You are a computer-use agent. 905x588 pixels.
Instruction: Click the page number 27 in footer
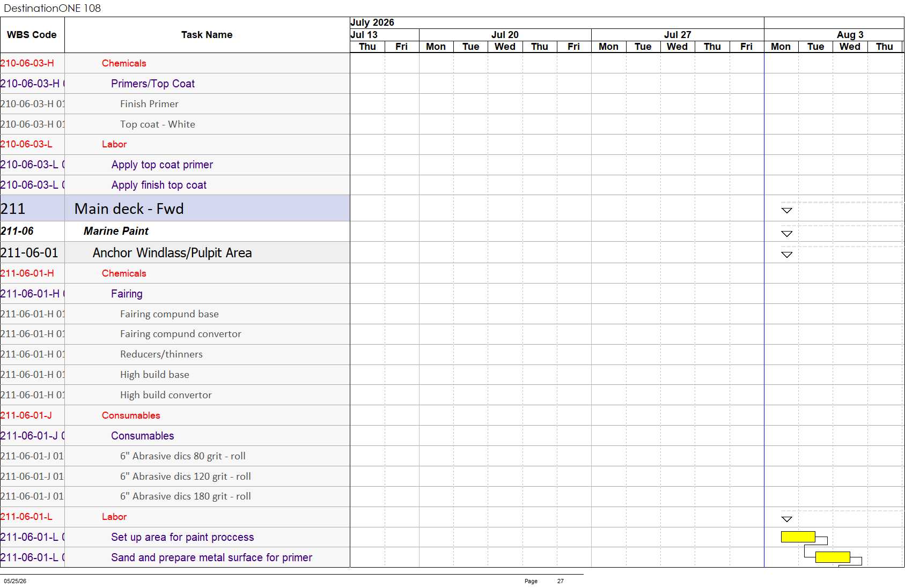[560, 581]
